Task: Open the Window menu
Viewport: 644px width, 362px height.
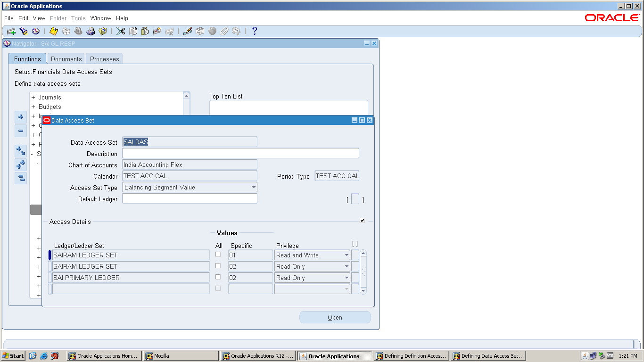Action: [101, 18]
